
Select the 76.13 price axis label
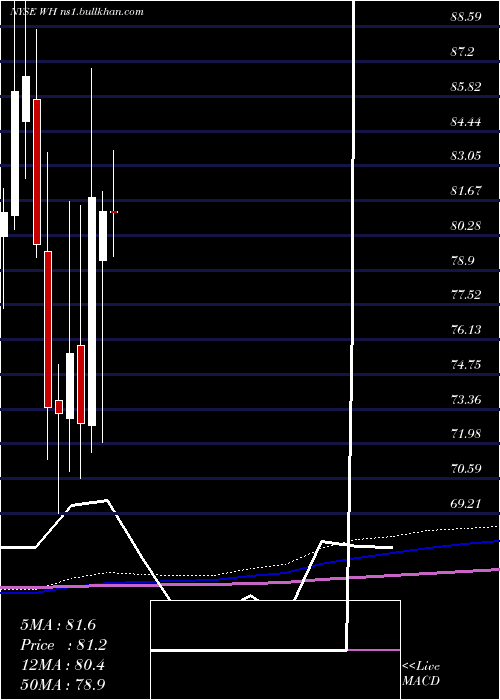[x=466, y=329]
